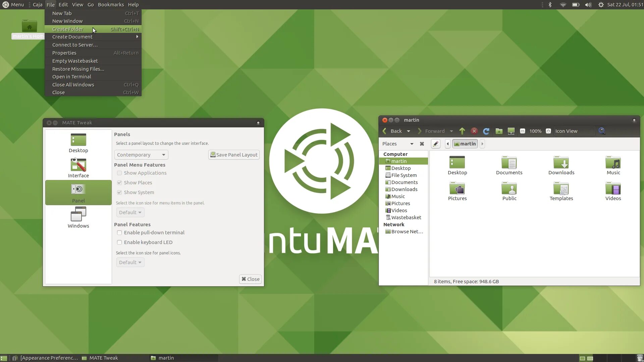Image resolution: width=644 pixels, height=362 pixels.
Task: Click the Save Panel Layout button
Action: (x=234, y=155)
